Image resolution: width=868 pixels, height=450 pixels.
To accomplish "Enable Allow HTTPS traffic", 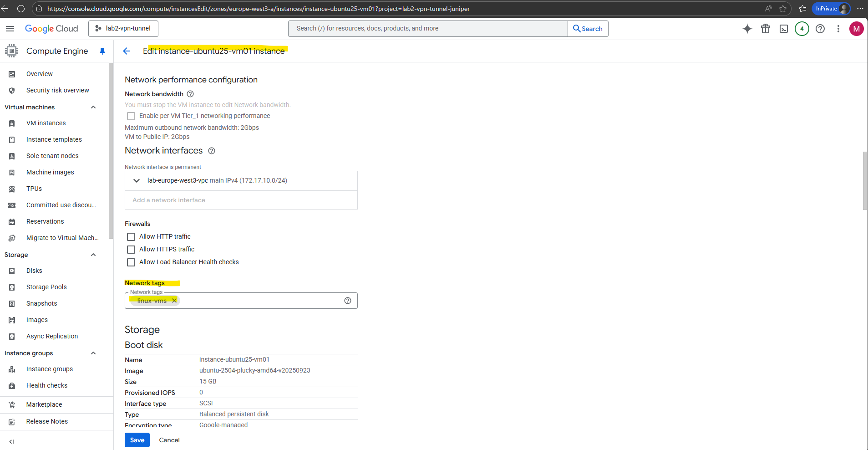I will pos(131,250).
